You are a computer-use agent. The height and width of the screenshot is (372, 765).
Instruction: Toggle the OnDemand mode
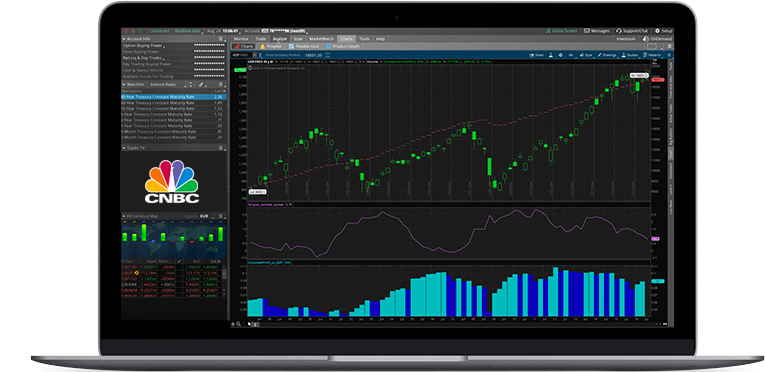coord(657,39)
